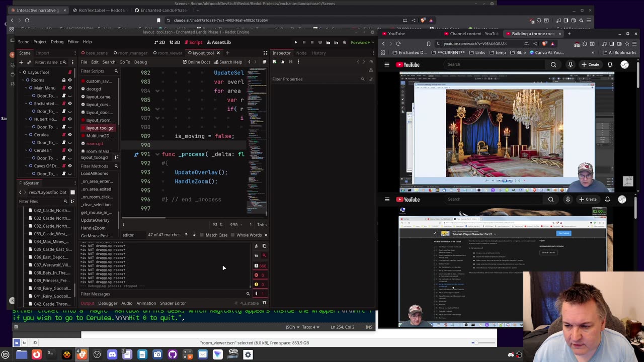Launch Discord from the taskbar
Screen dimensions: 644x362
112,354
